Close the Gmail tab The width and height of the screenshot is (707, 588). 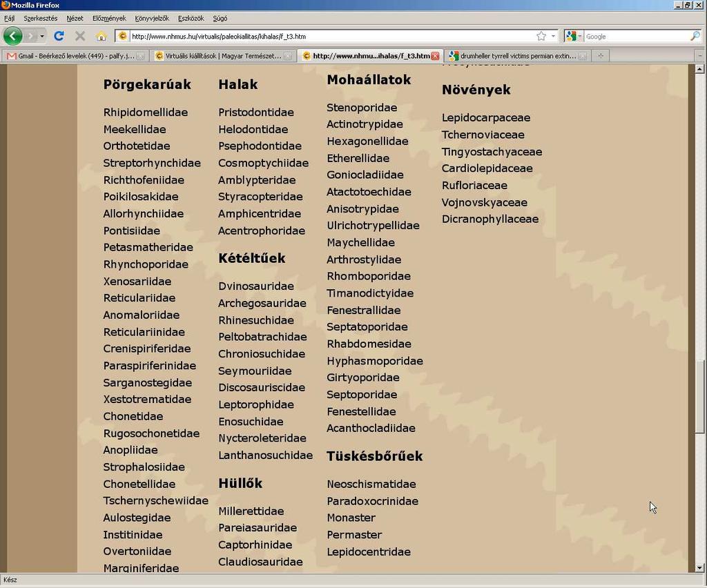click(x=141, y=56)
